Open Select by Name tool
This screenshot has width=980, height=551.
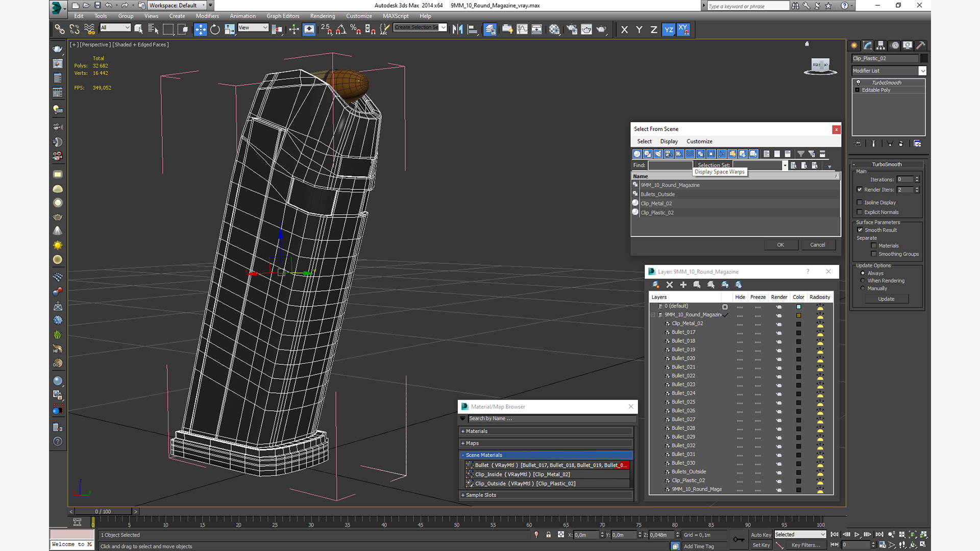153,30
